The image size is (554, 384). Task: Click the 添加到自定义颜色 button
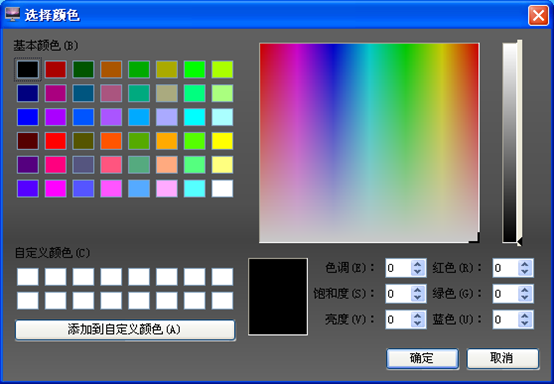[x=125, y=330]
